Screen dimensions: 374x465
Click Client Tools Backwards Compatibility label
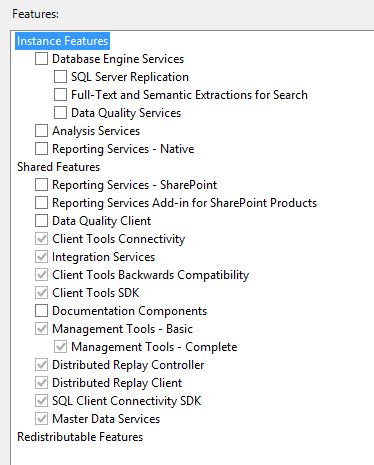pyautogui.click(x=151, y=275)
